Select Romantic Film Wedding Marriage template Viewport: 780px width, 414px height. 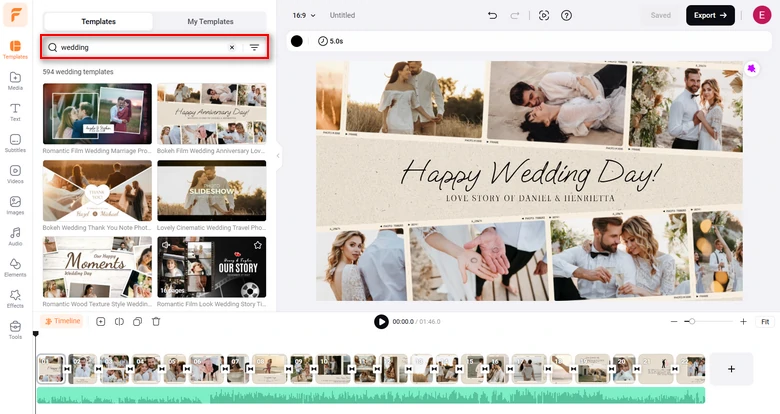tap(97, 114)
